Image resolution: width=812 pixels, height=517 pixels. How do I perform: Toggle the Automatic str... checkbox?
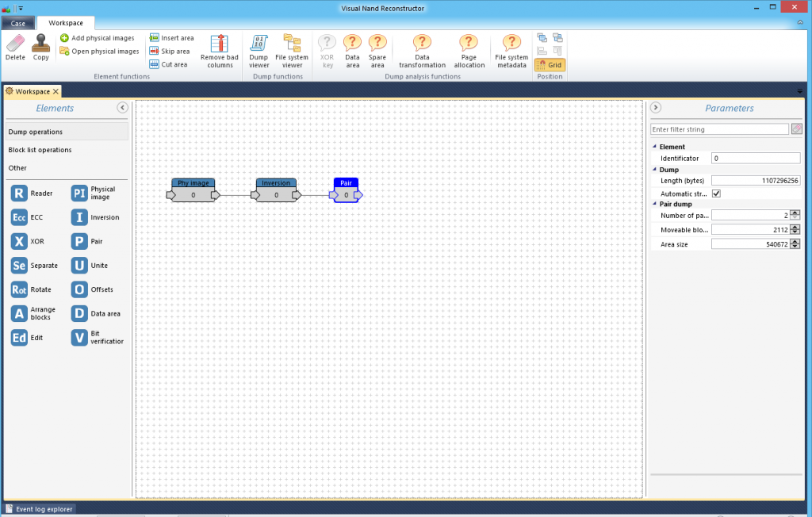pos(716,193)
